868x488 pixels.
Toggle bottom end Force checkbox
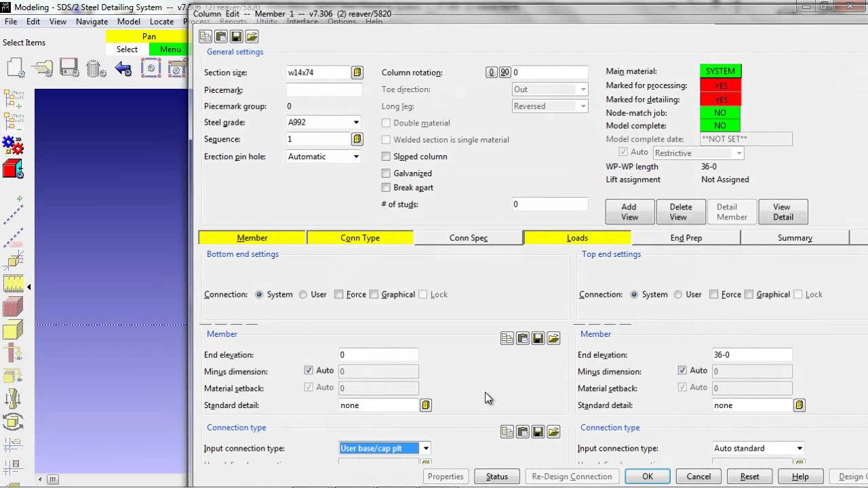pyautogui.click(x=338, y=295)
